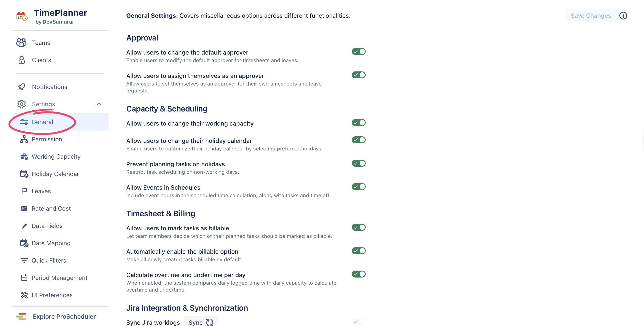Viewport: 644px width, 326px height.
Task: Turn off Automatically enable the billable option
Action: click(359, 251)
